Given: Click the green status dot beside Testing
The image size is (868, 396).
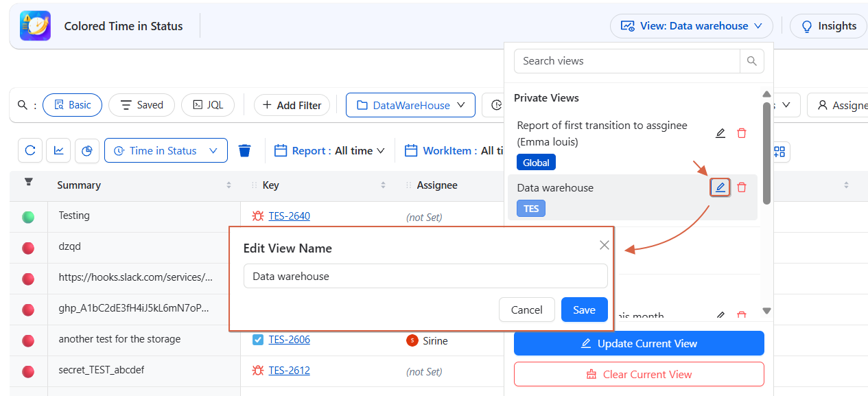Looking at the screenshot, I should [x=28, y=217].
